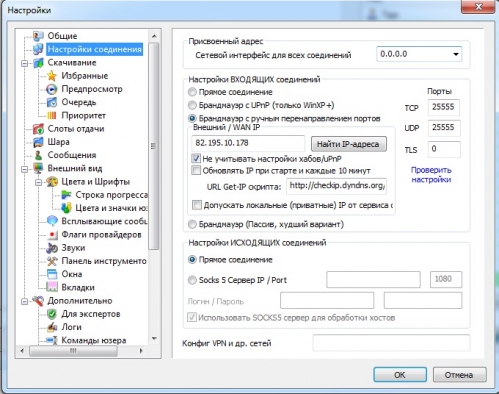Select Прямое соединение for incoming connections
The image size is (499, 394).
click(192, 92)
